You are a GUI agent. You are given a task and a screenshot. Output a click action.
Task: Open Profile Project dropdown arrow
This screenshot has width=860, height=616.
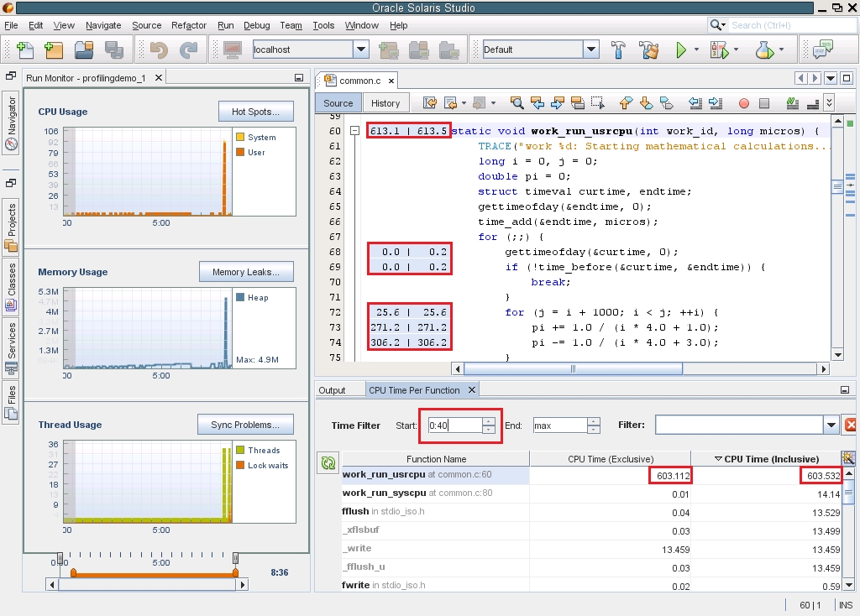pos(782,50)
